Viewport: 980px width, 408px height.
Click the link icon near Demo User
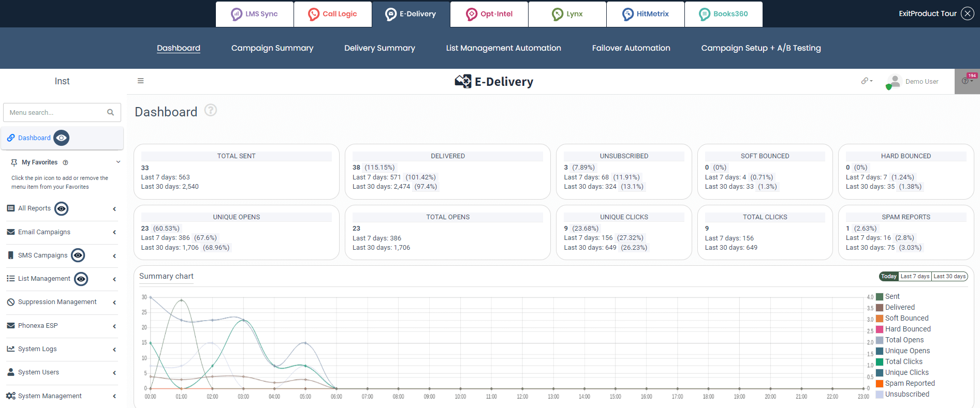coord(866,81)
